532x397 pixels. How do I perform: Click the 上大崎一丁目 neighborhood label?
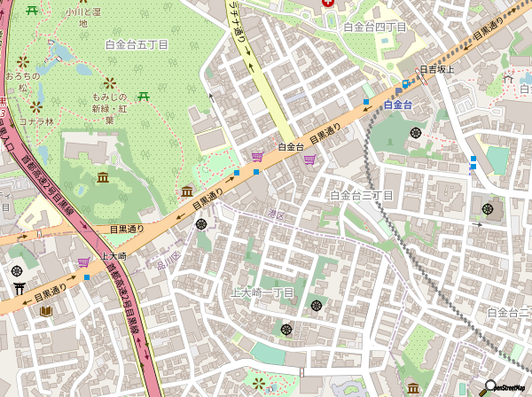pos(262,292)
